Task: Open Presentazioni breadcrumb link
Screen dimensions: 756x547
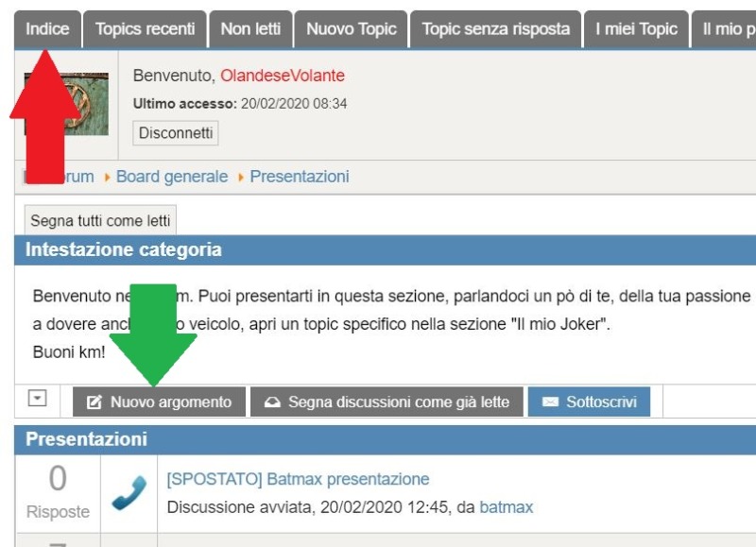Action: [300, 177]
